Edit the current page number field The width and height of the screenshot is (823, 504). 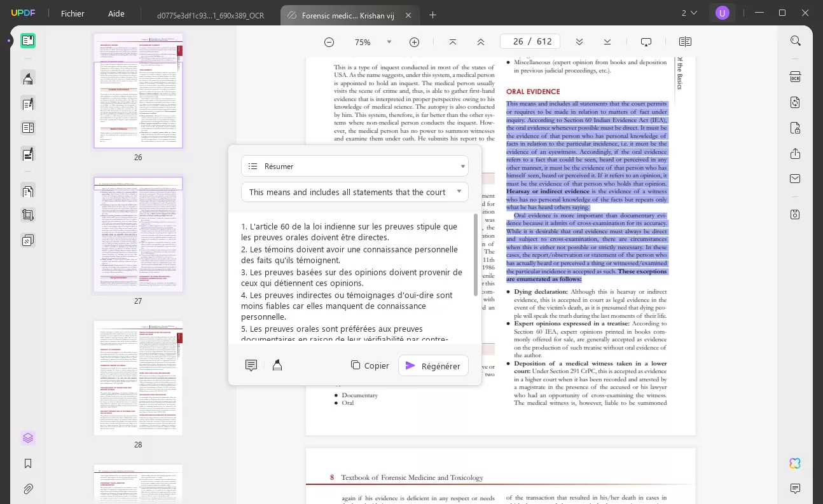[x=518, y=42]
